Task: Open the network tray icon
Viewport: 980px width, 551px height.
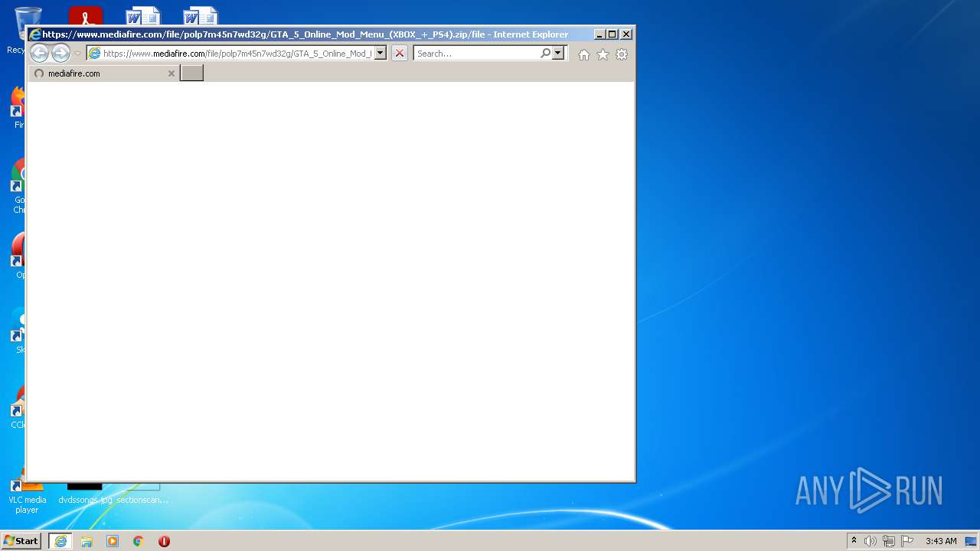Action: [x=889, y=541]
